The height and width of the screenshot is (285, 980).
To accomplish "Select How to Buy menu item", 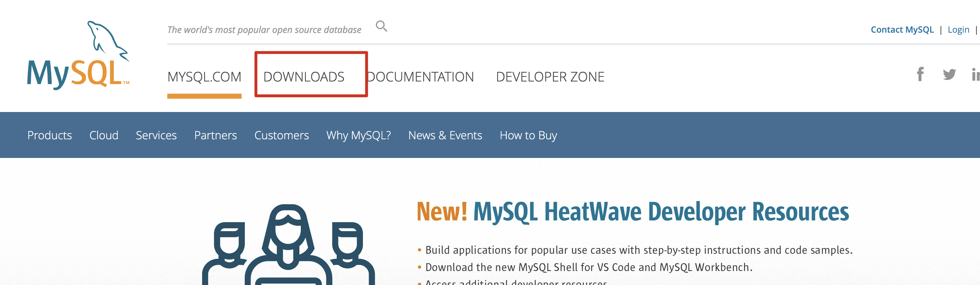I will (528, 135).
